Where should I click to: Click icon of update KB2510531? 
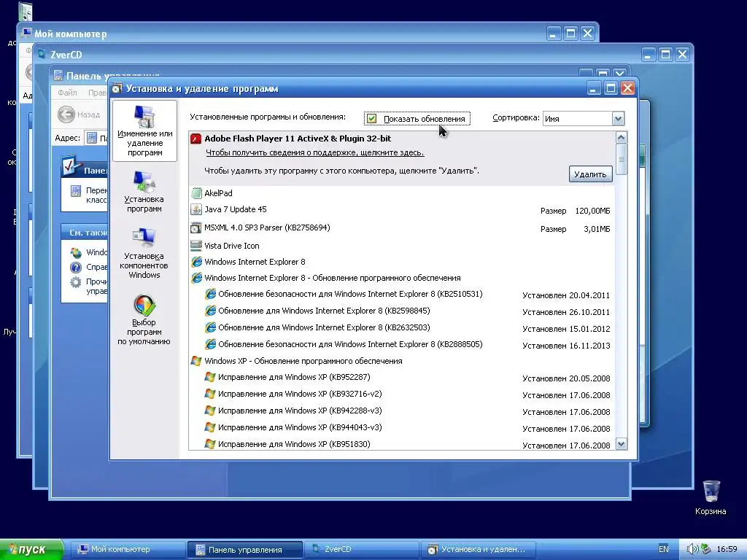coord(210,295)
